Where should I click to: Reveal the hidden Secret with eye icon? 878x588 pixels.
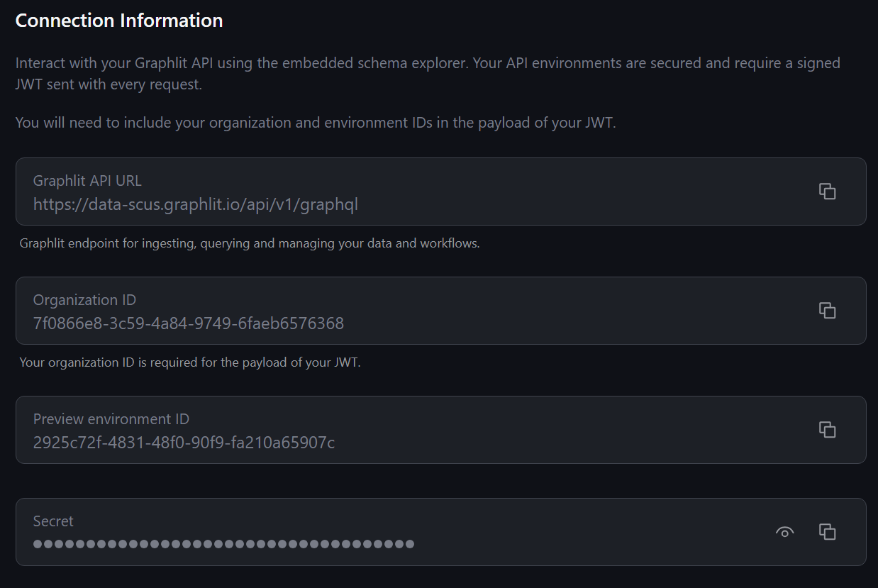pyautogui.click(x=784, y=532)
